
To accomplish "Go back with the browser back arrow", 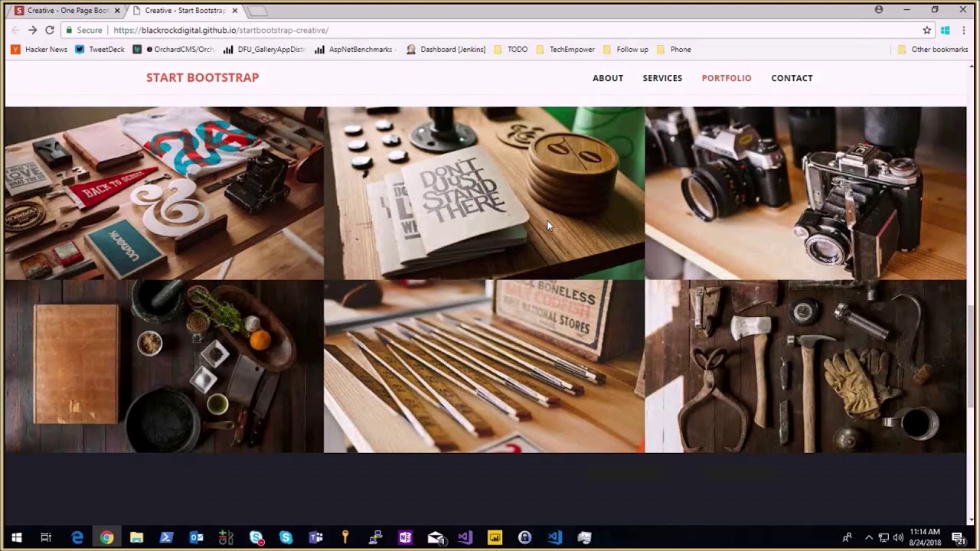I will point(15,30).
